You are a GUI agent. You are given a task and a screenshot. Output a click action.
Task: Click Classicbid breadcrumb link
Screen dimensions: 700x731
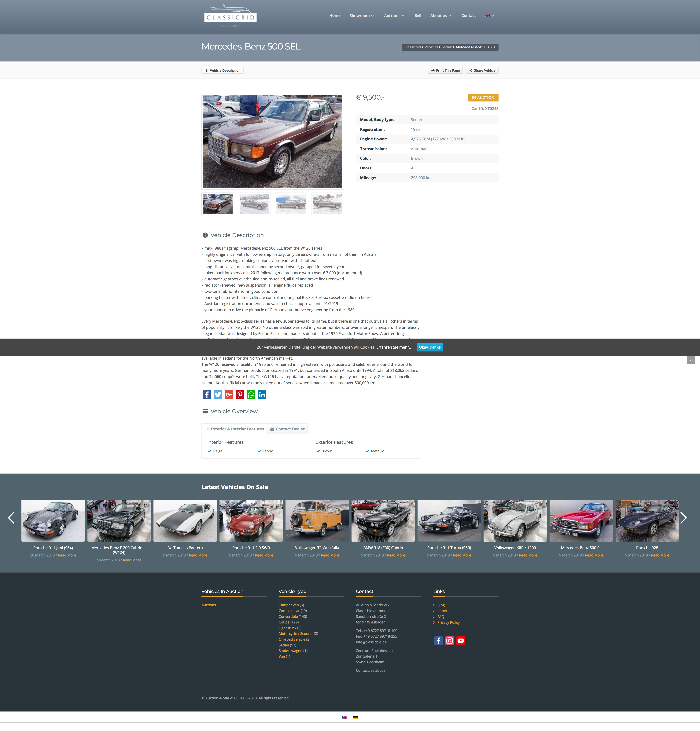[412, 47]
